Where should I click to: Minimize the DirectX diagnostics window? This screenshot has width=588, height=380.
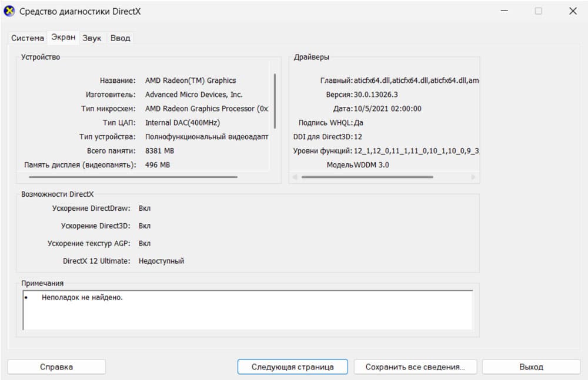(x=504, y=11)
